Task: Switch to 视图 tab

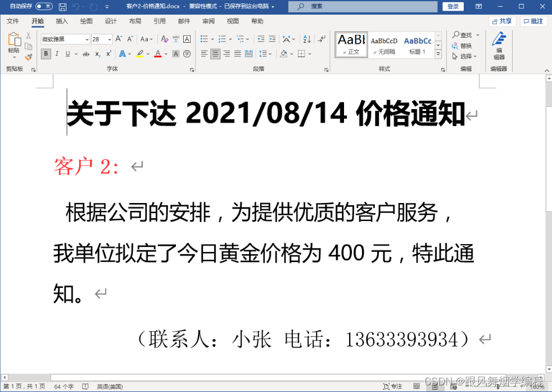Action: coord(233,21)
